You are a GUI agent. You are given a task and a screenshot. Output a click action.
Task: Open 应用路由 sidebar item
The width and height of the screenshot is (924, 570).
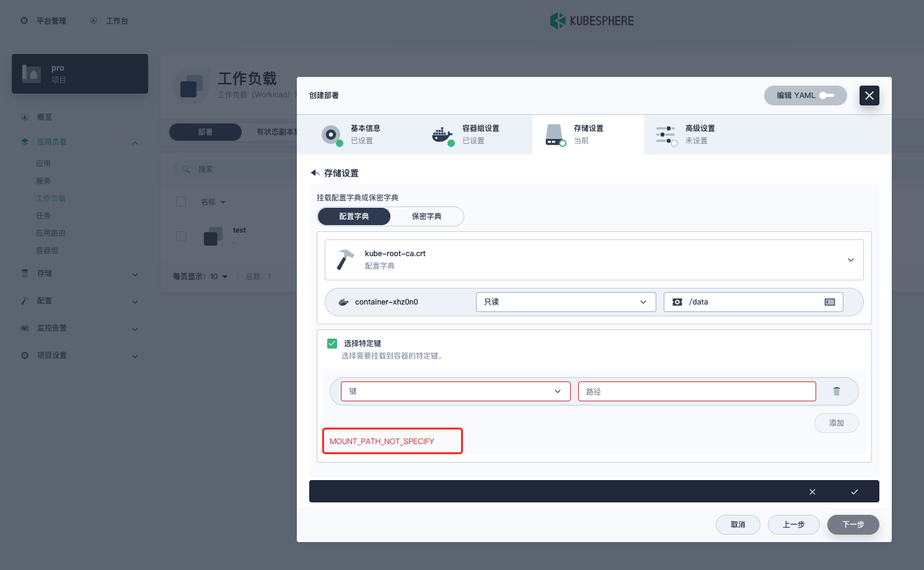click(x=51, y=233)
